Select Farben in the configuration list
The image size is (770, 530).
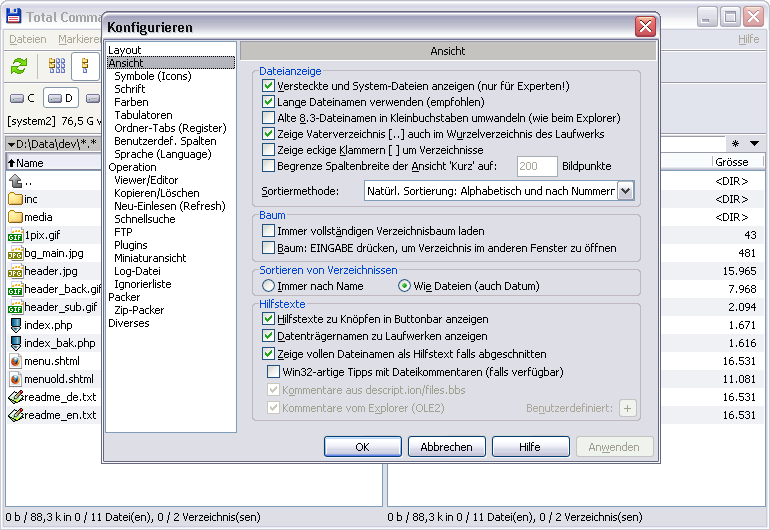point(131,102)
